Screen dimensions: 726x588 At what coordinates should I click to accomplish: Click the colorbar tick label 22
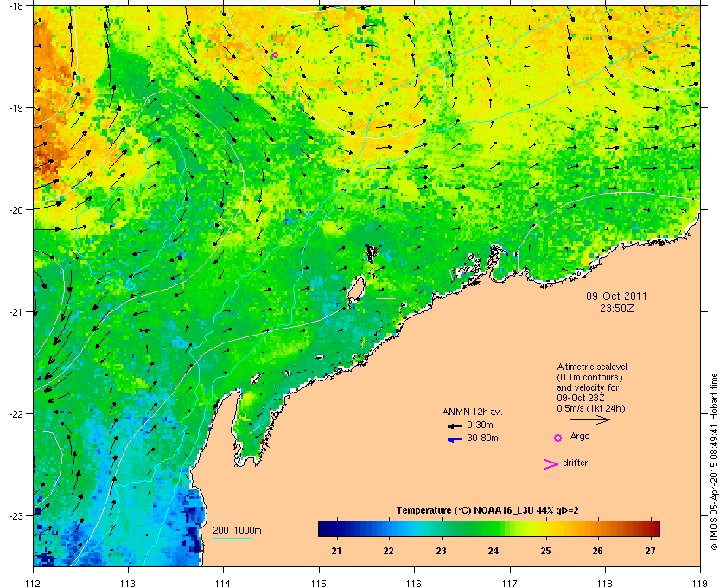pyautogui.click(x=388, y=551)
